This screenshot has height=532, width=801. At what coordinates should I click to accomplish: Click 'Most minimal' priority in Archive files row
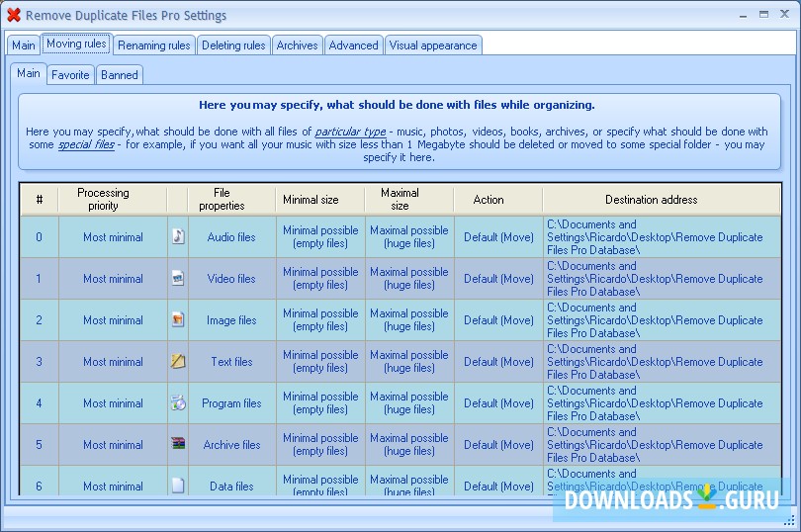(113, 444)
